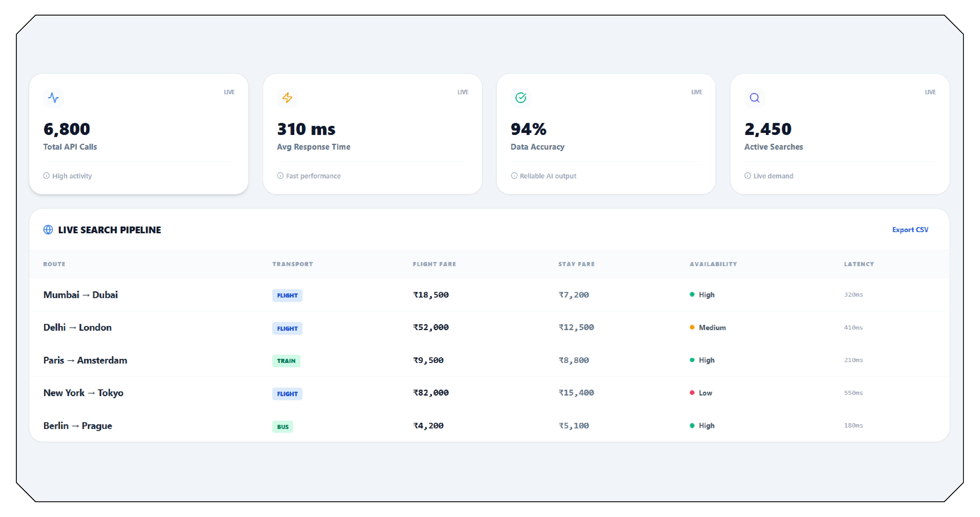Image resolution: width=980 pixels, height=517 pixels.
Task: Click the activity pulse icon on Total API Calls card
Action: [54, 98]
